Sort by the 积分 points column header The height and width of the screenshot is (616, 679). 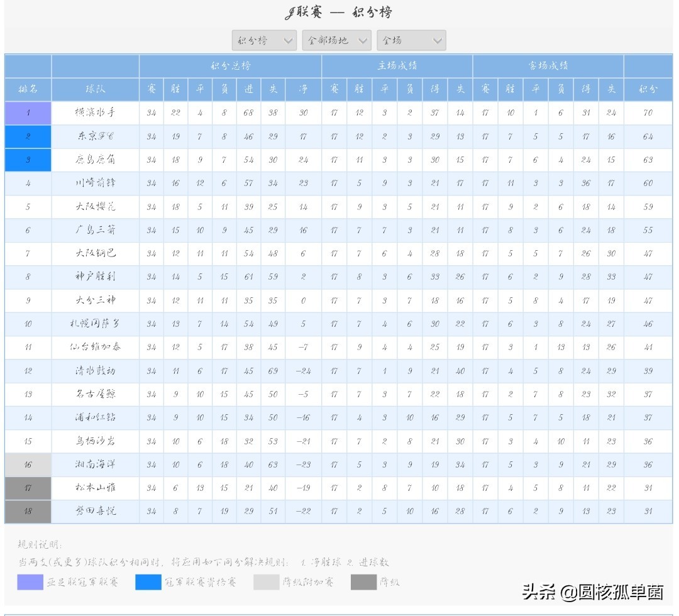tap(648, 89)
